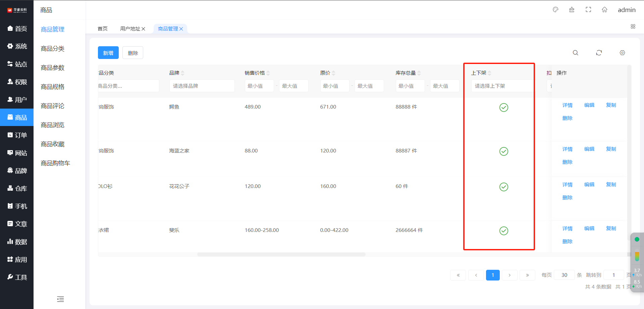Toggle fullscreen mode icon in header
The image size is (644, 309).
588,10
